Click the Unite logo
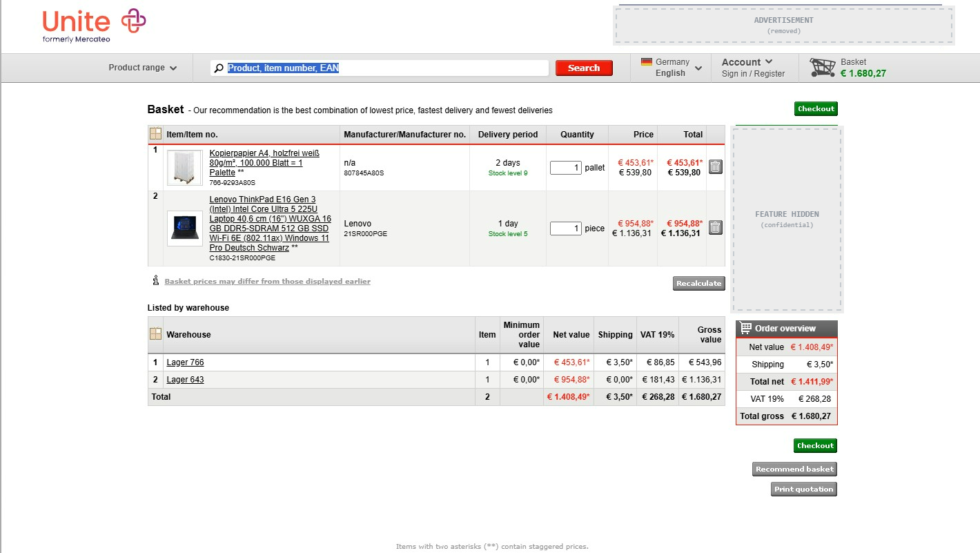 tap(94, 25)
